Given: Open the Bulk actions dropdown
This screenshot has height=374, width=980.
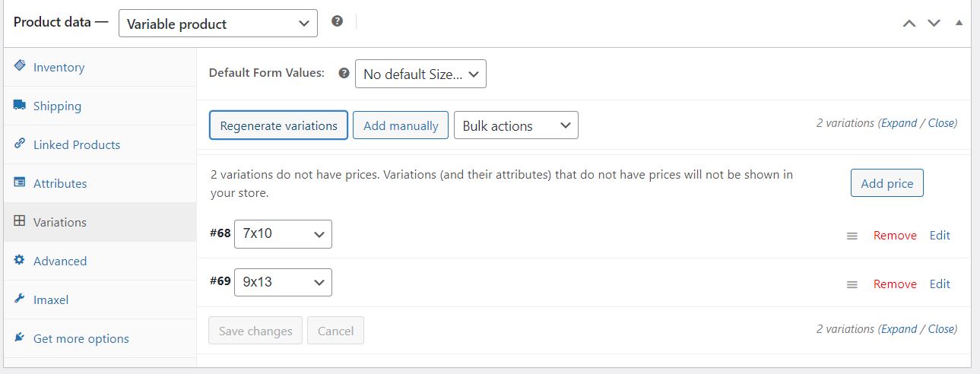Looking at the screenshot, I should tap(515, 126).
